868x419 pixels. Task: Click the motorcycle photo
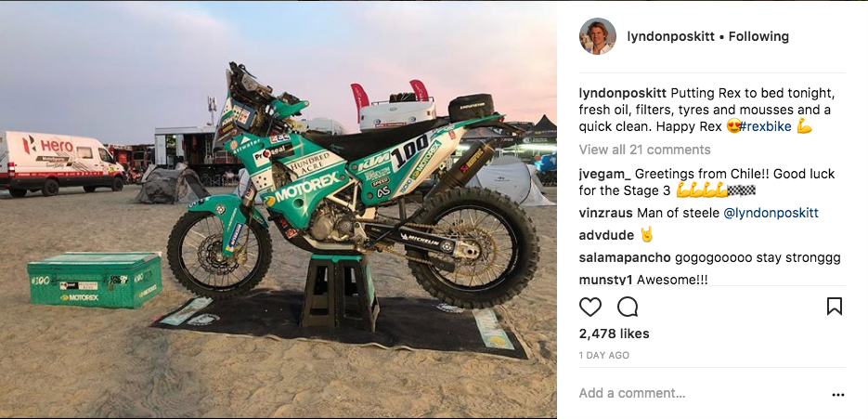[x=279, y=210]
